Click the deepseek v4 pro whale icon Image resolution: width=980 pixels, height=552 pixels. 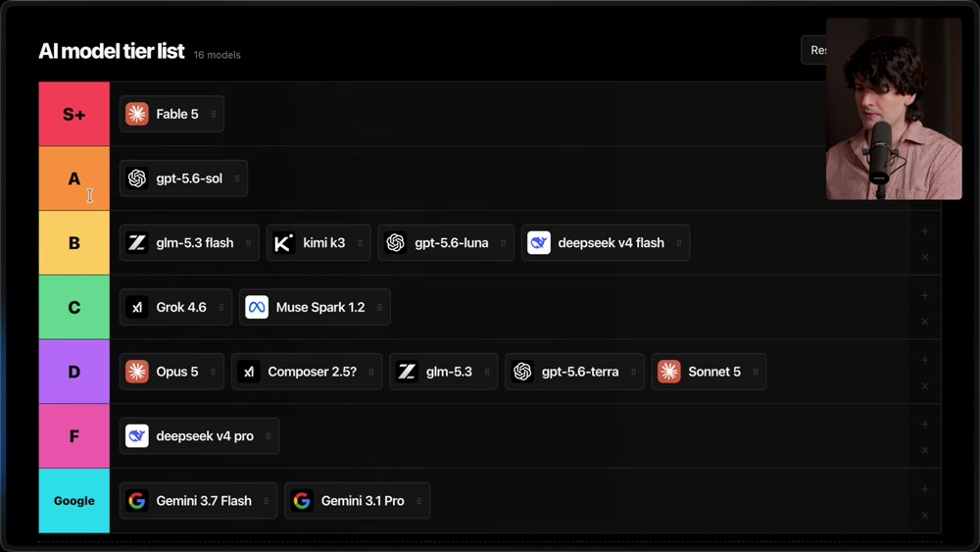pyautogui.click(x=137, y=435)
